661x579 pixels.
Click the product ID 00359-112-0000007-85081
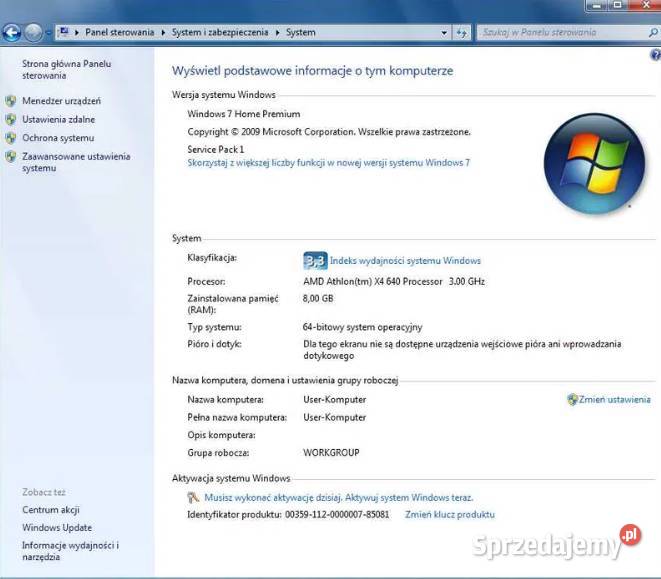[x=337, y=514]
